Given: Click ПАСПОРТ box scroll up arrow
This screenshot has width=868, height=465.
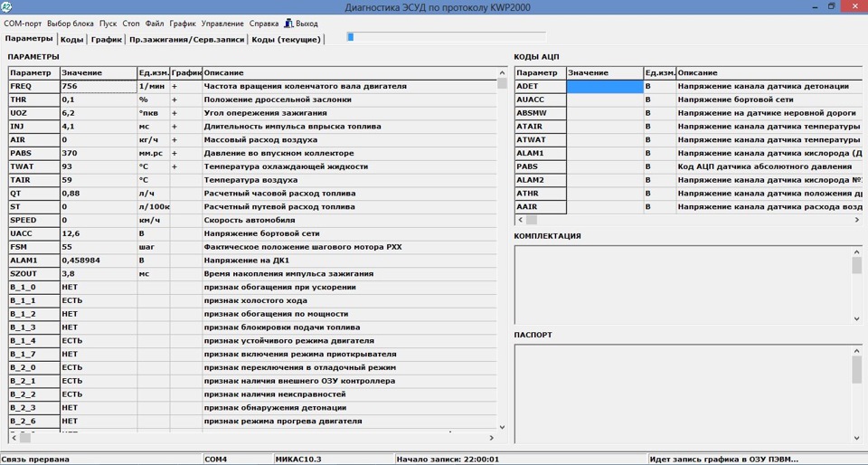Looking at the screenshot, I should [x=857, y=350].
